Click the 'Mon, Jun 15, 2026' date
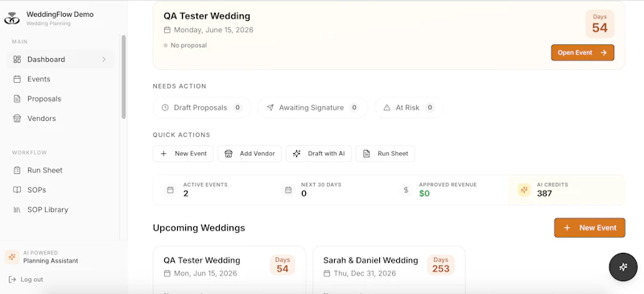 (205, 273)
